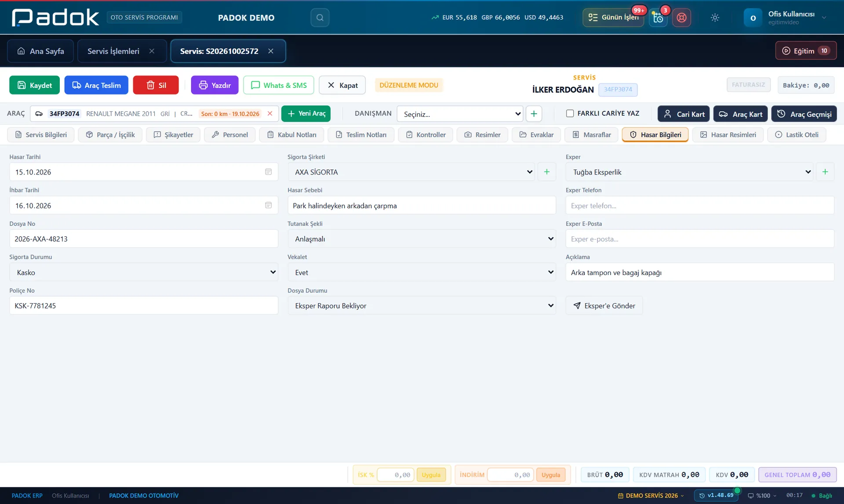
Task: Open calendar picker for Hasar Tarihi
Action: coord(268,172)
